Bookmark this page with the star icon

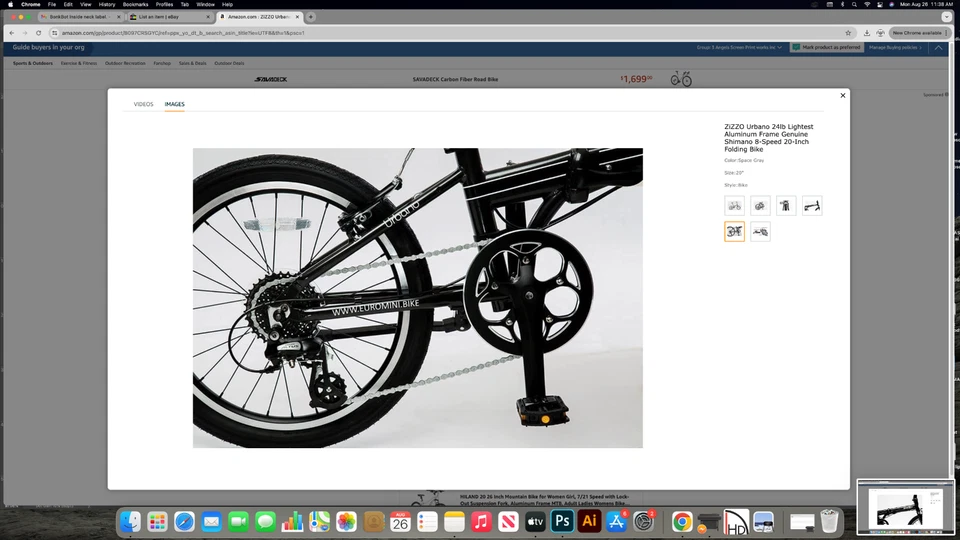point(848,33)
